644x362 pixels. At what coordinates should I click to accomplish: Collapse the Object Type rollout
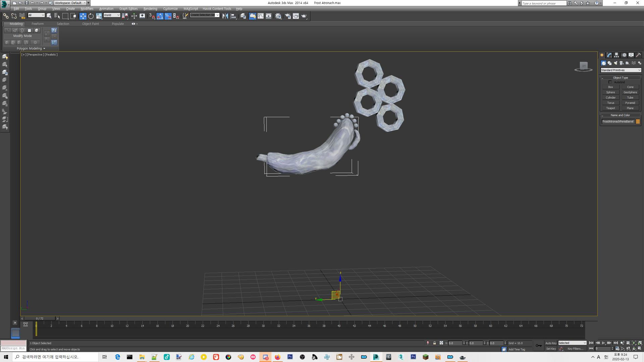click(621, 78)
